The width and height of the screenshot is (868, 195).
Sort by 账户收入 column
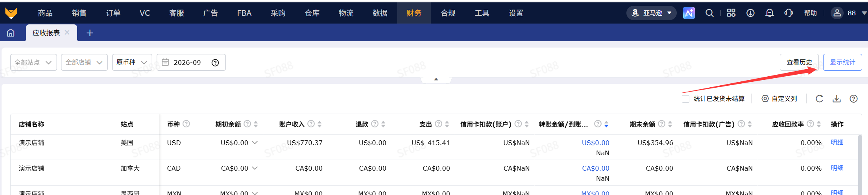[319, 124]
